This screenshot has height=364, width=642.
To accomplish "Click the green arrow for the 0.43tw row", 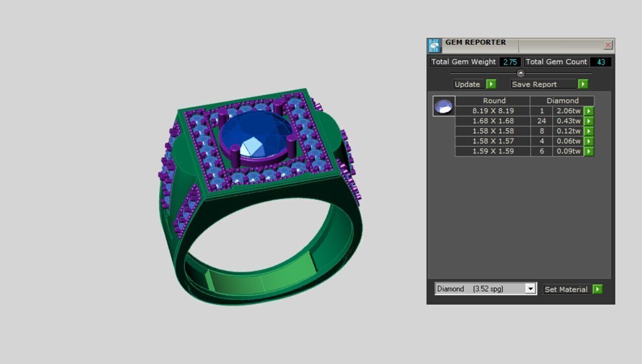I will point(589,121).
